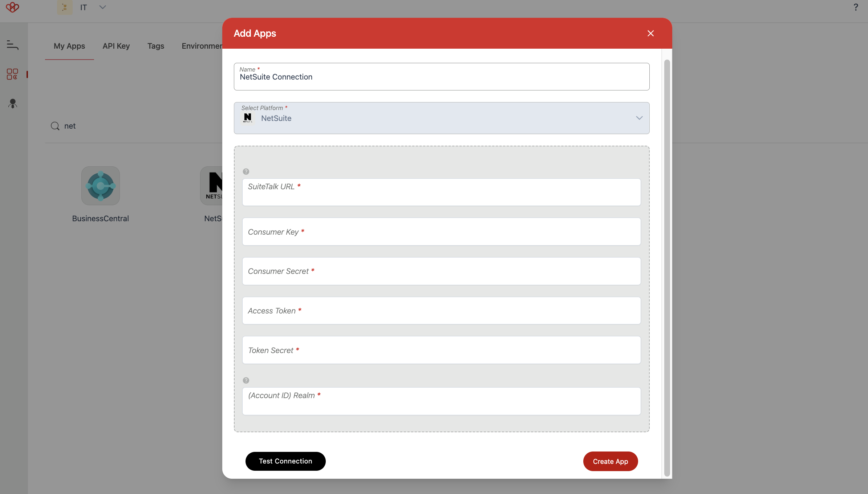Viewport: 868px width, 494px height.
Task: Click the Create App button
Action: point(611,461)
